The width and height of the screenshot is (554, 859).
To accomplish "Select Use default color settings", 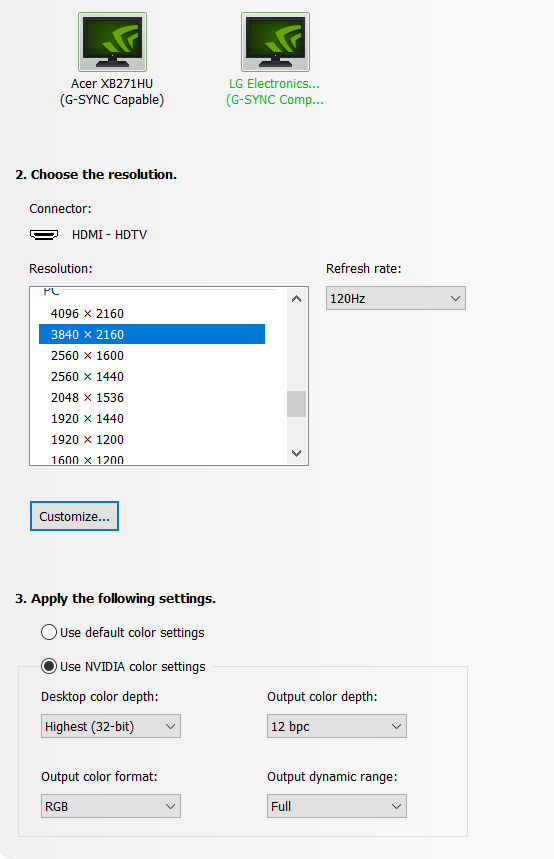I will click(x=122, y=632).
